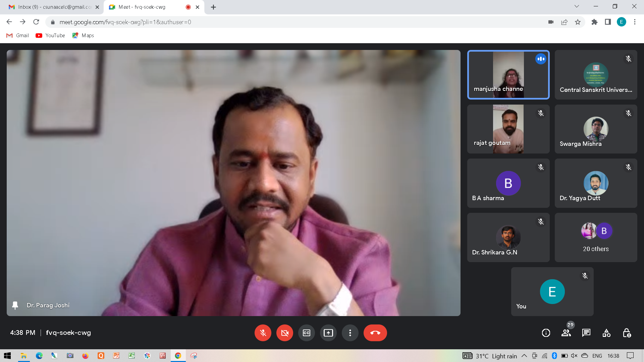This screenshot has width=644, height=362.
Task: Unpin Dr. Parag Joshi pin icon
Action: (15, 305)
